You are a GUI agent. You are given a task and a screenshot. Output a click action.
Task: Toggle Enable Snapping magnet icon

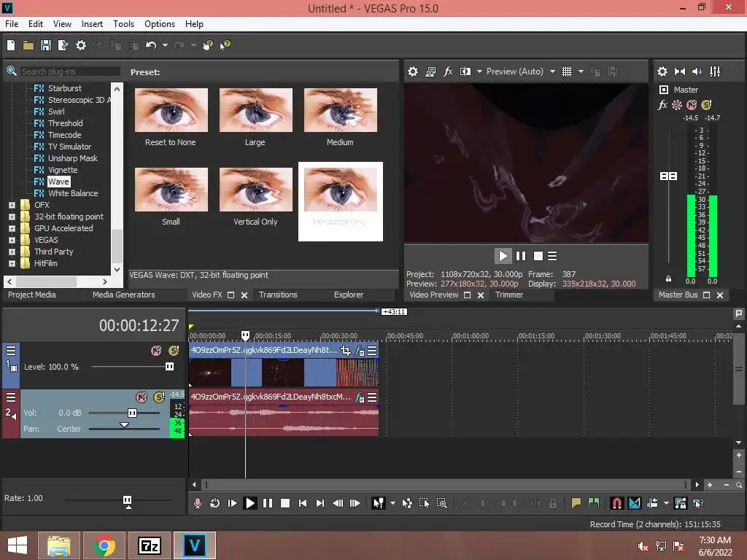(x=616, y=503)
